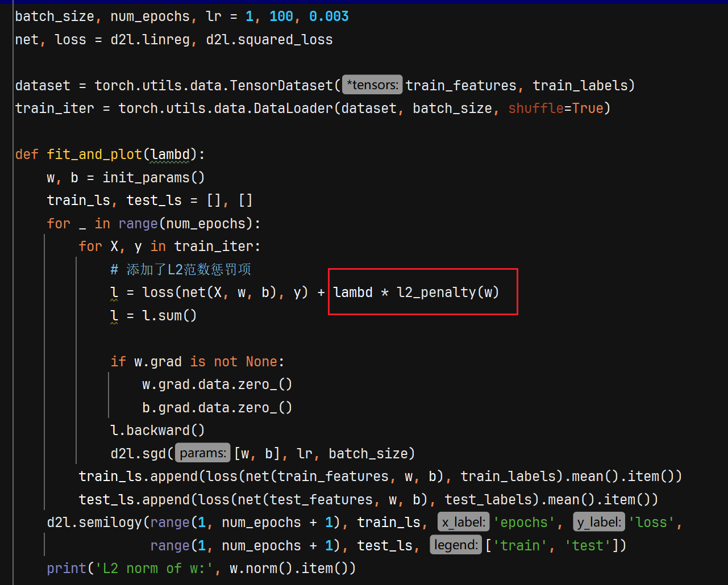Click train_labels inside the TensorDataset call
The image size is (728, 585).
(x=580, y=86)
